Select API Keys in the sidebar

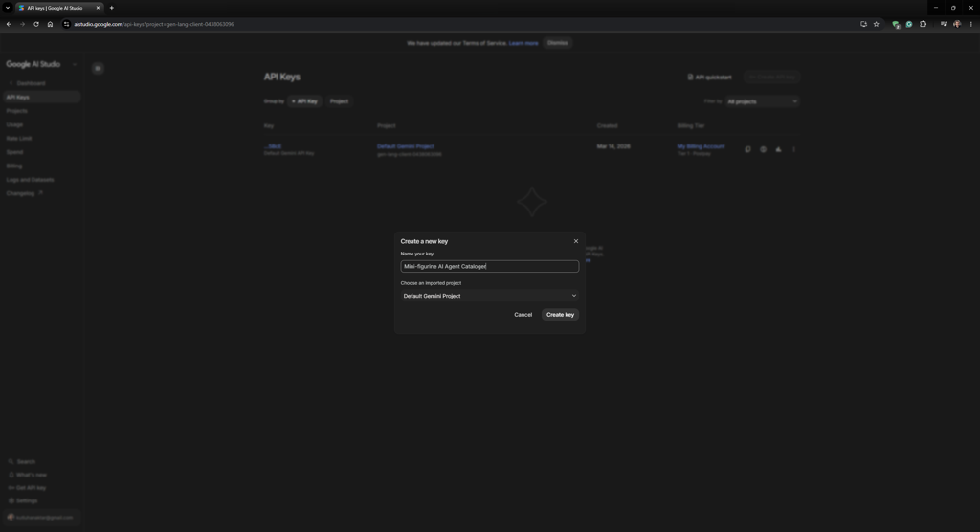click(42, 97)
